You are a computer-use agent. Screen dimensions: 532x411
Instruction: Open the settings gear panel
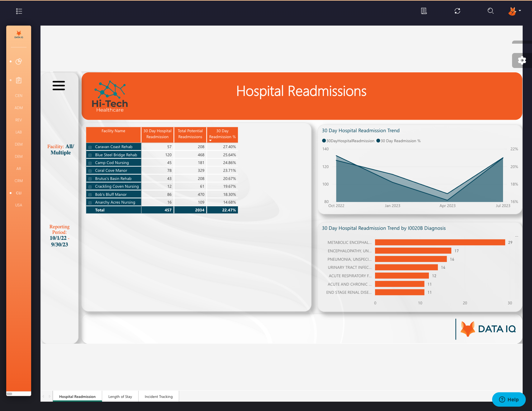522,60
